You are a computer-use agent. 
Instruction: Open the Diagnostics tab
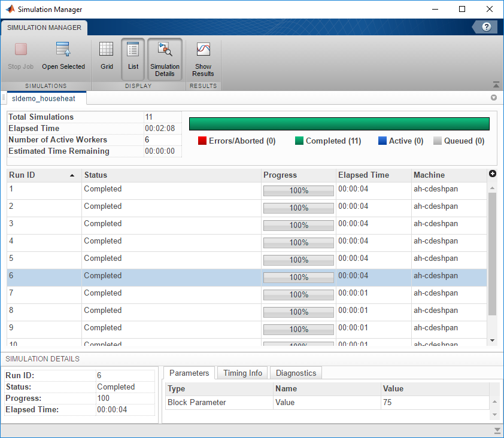(296, 373)
